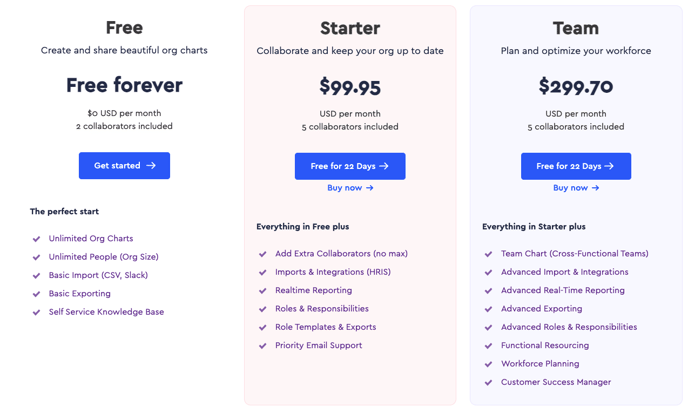The image size is (688, 414).
Task: Click the Get started button
Action: tap(124, 165)
